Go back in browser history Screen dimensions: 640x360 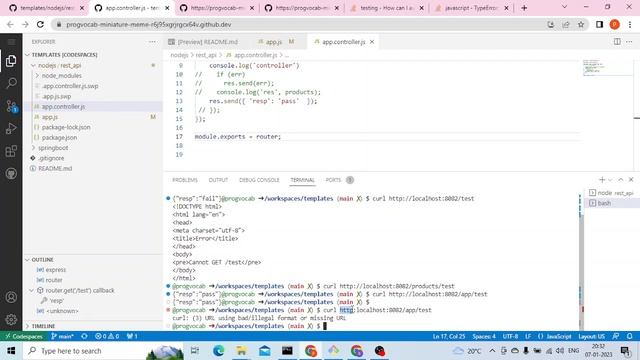point(10,24)
